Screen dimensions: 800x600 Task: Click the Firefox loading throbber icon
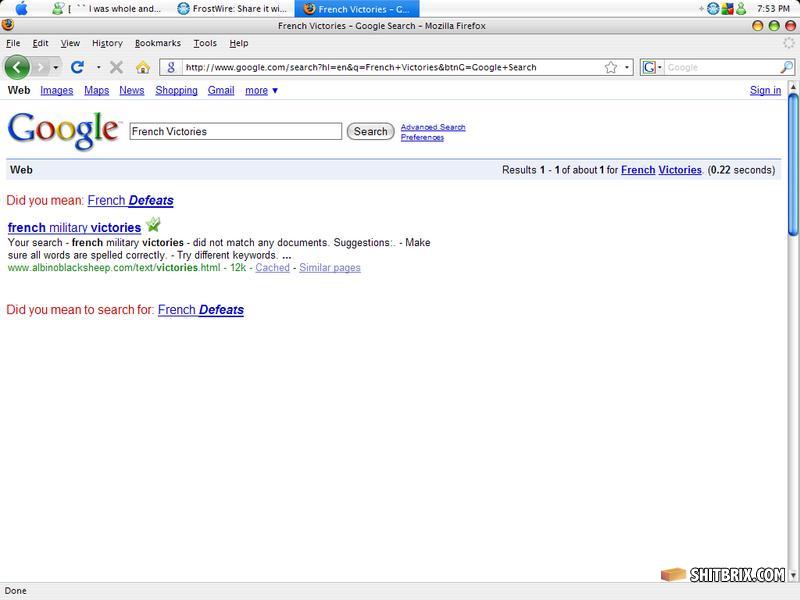[789, 43]
